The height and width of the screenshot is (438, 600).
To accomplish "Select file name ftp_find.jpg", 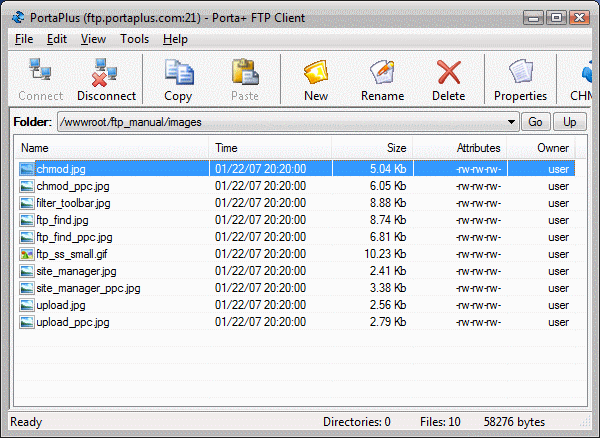I will (x=62, y=220).
